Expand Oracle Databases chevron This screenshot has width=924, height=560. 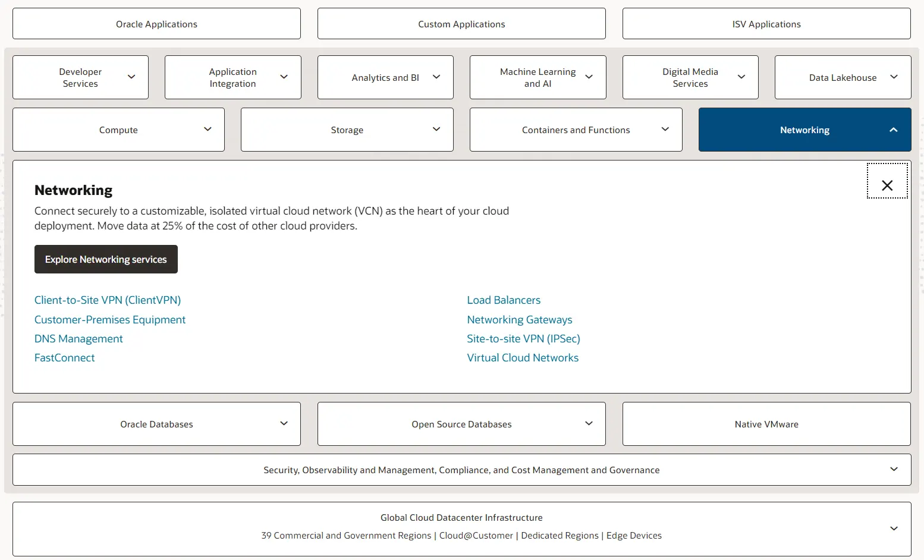tap(284, 423)
